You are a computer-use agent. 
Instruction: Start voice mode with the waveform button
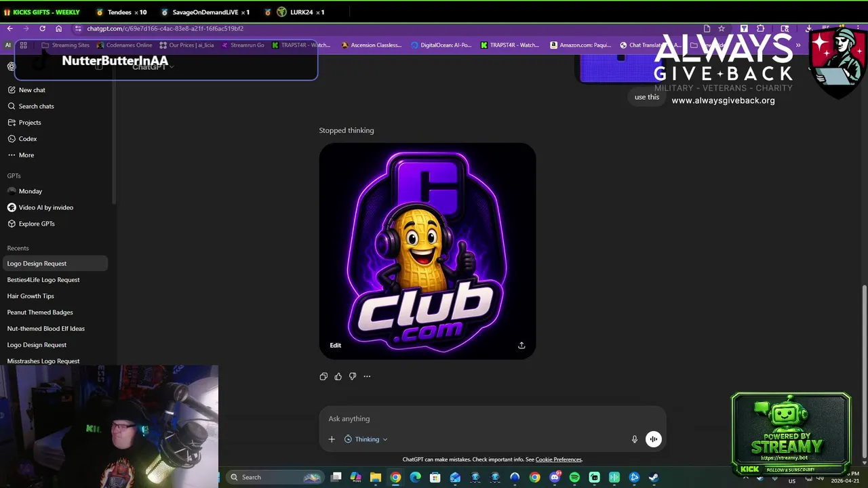pyautogui.click(x=653, y=439)
